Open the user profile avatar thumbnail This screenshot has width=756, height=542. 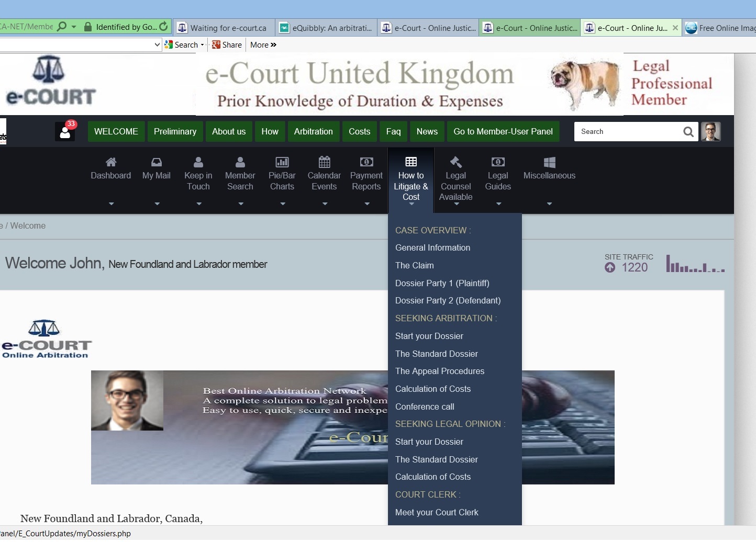tap(711, 132)
